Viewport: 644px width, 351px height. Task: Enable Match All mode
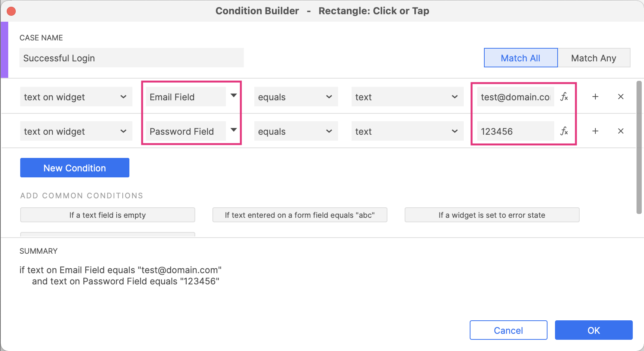(520, 58)
